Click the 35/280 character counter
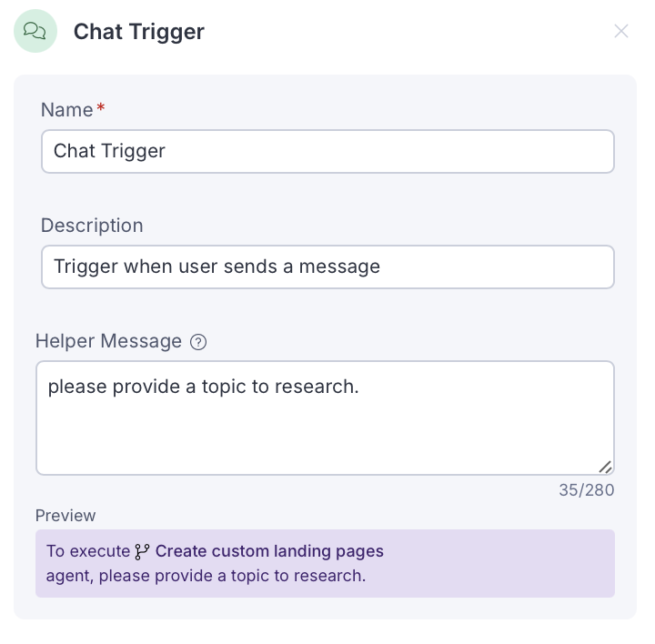Image resolution: width=655 pixels, height=644 pixels. coord(586,490)
